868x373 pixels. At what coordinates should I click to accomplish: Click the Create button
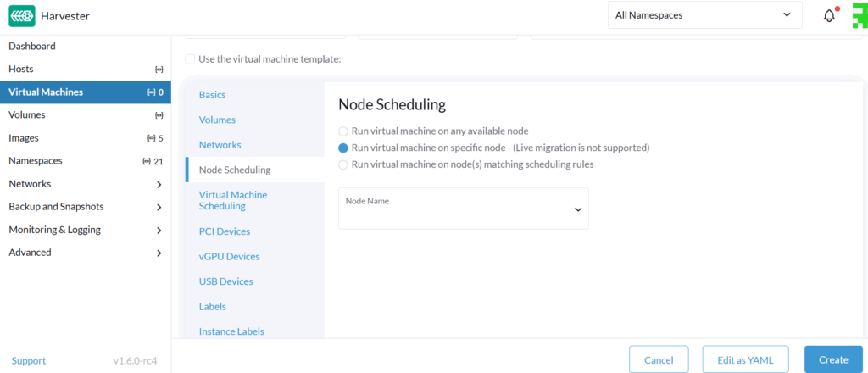pos(832,359)
